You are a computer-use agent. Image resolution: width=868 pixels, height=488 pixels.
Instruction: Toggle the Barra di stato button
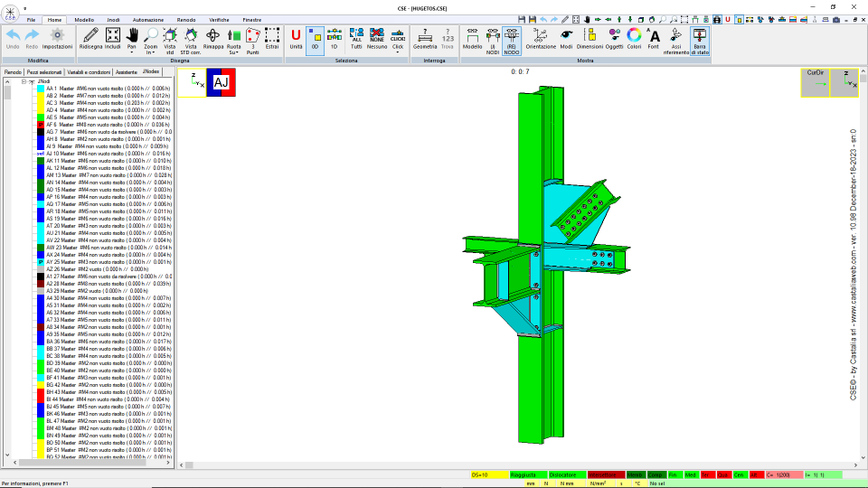point(700,40)
